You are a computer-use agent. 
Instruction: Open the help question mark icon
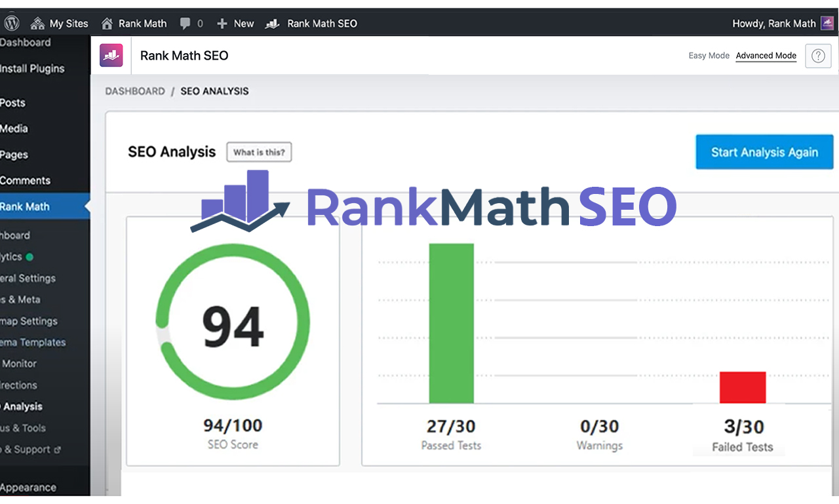[x=817, y=56]
